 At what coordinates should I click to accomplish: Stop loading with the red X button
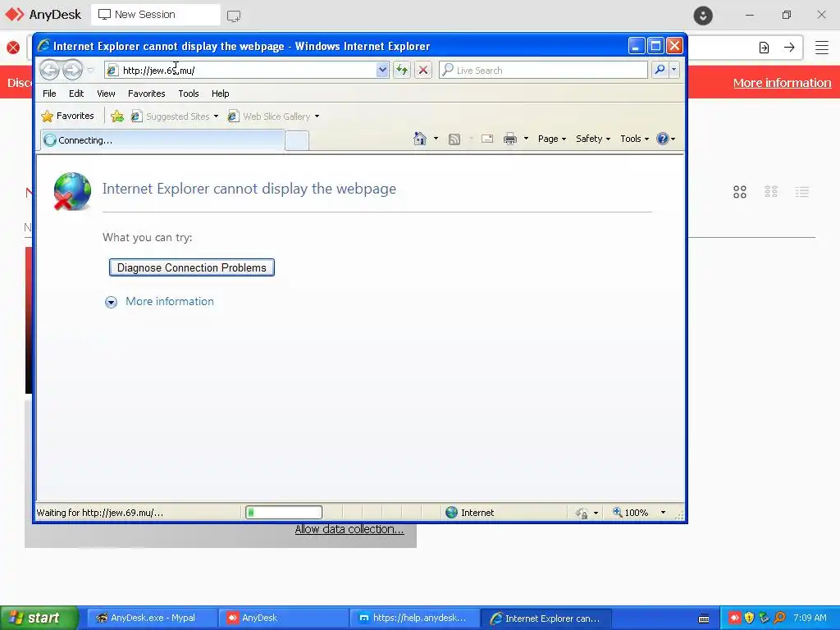423,70
